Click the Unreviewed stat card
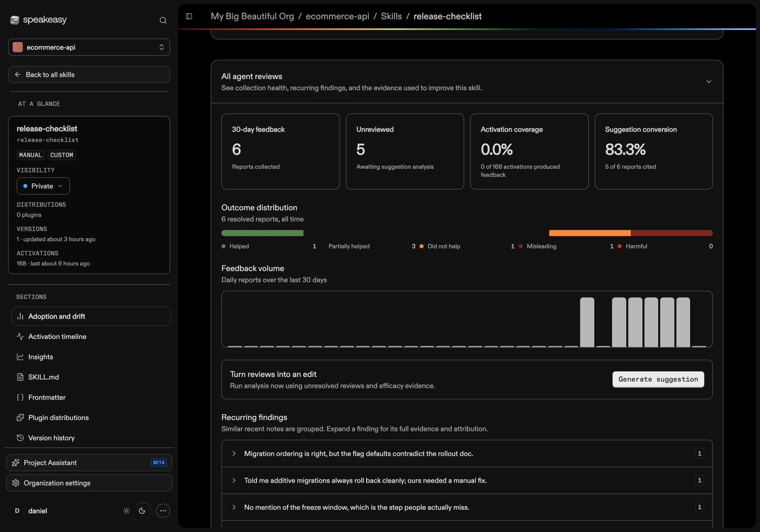The width and height of the screenshot is (760, 532). (405, 151)
